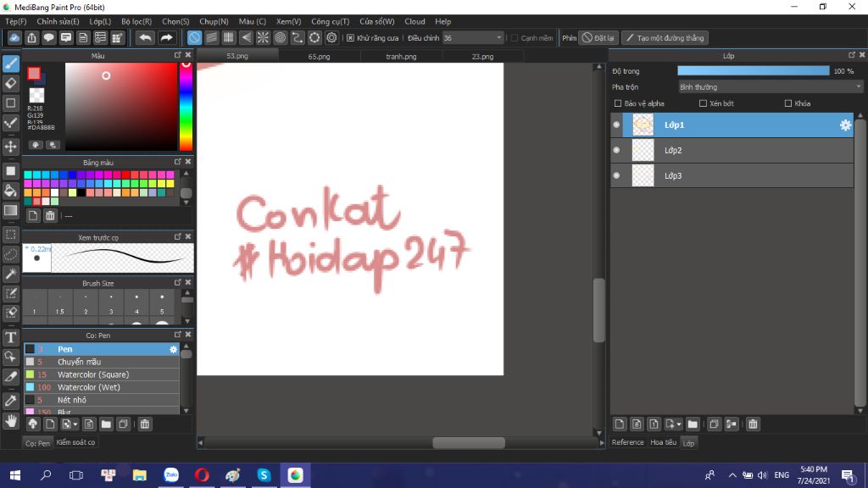Enable concentric circle snap guide
Screen dimensions: 868x488
pos(280,37)
